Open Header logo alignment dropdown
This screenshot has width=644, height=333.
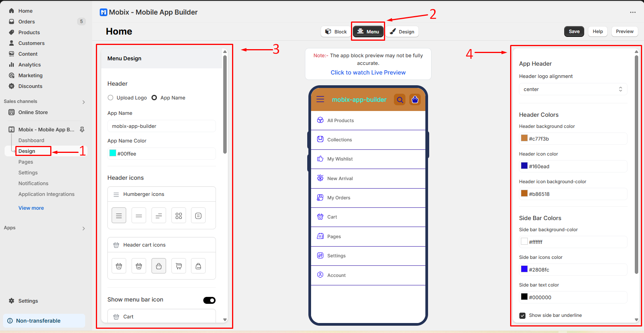point(573,89)
